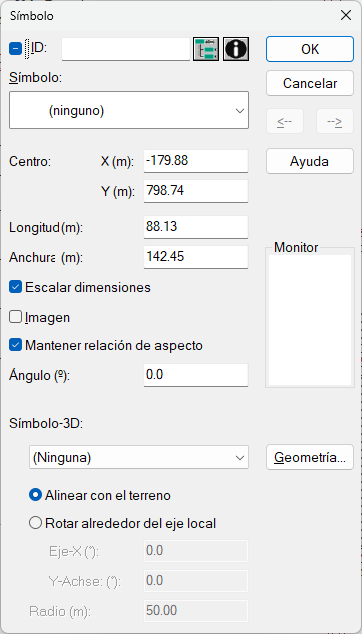The width and height of the screenshot is (362, 634).
Task: Click the ID text input field
Action: pyautogui.click(x=126, y=49)
